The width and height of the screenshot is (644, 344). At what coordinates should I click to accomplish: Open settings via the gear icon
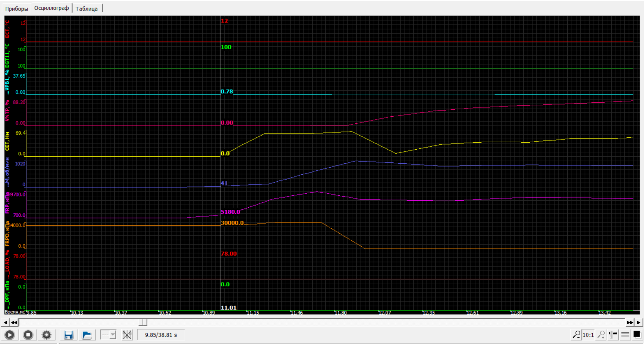[x=46, y=335]
